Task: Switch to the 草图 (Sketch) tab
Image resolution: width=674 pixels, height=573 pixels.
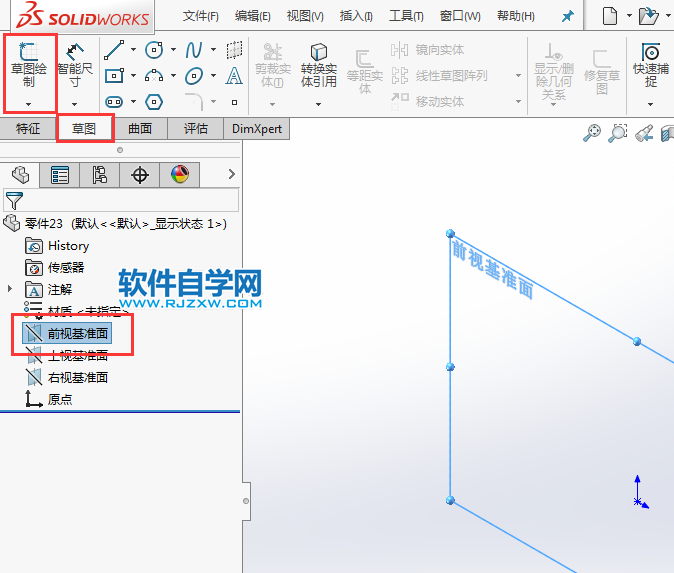Action: tap(84, 129)
